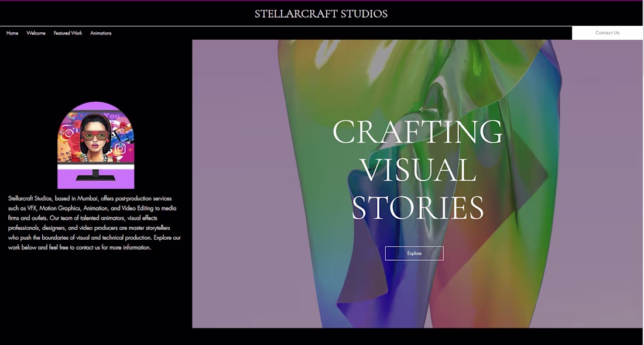
Task: Open the Home navigation link
Action: (12, 33)
